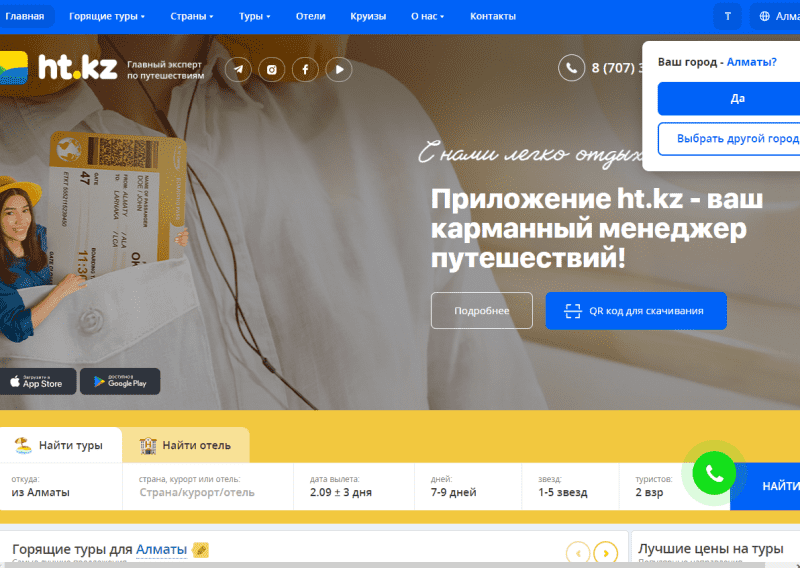Open the Контакты menu item
800x568 pixels.
493,16
